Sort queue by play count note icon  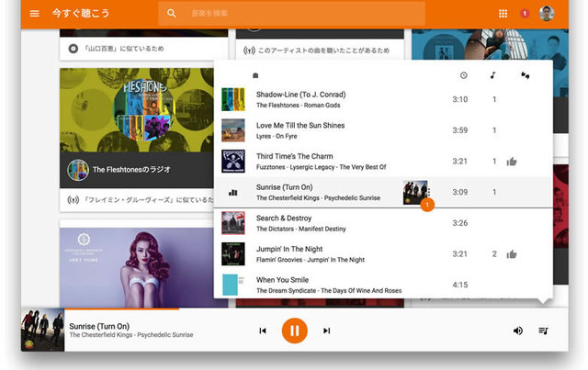[492, 75]
